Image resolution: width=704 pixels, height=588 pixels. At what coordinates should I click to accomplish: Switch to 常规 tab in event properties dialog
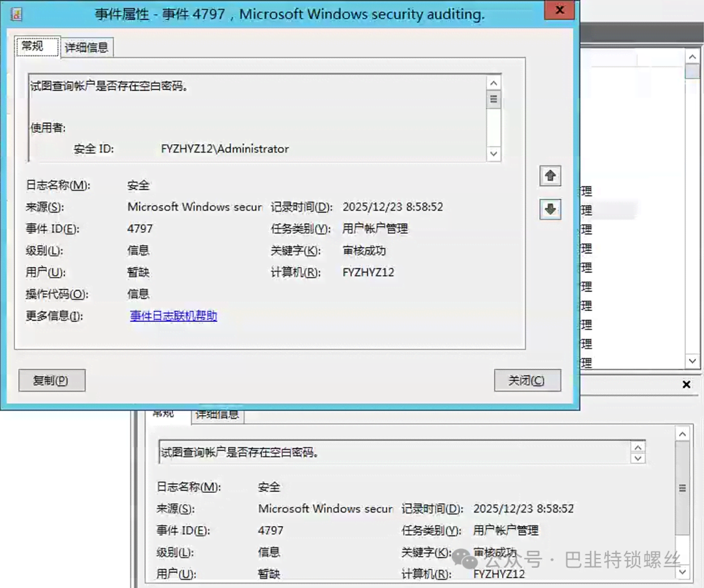(x=33, y=46)
